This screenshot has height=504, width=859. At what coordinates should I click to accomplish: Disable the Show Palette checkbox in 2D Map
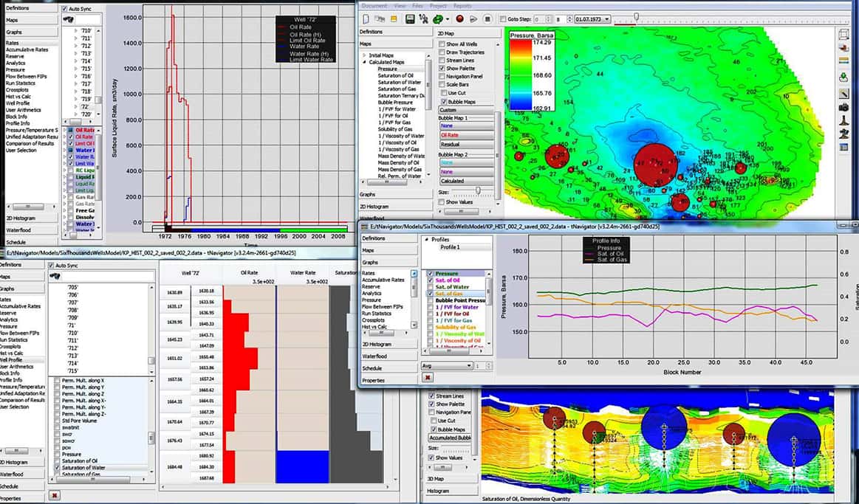[442, 69]
